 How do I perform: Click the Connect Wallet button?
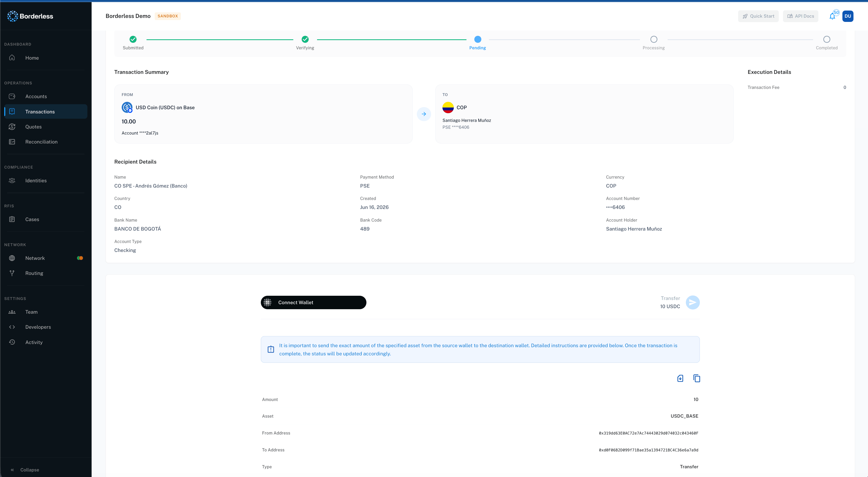click(313, 303)
